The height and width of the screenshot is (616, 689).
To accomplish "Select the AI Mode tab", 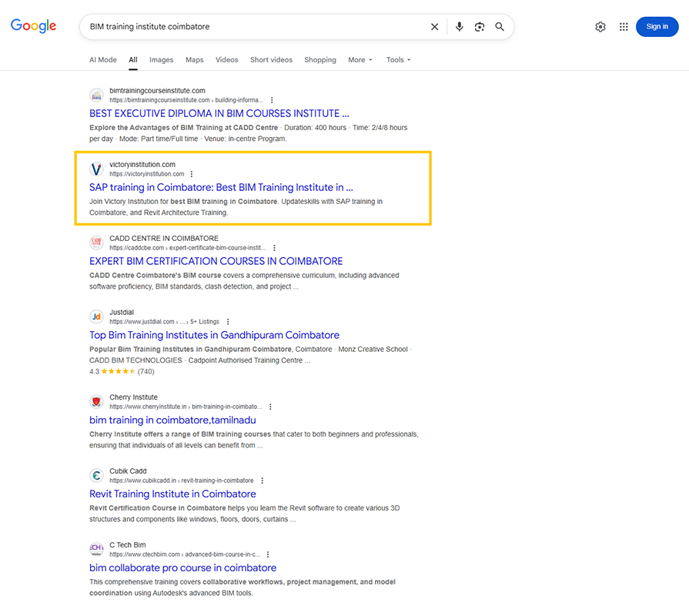I will click(x=103, y=60).
